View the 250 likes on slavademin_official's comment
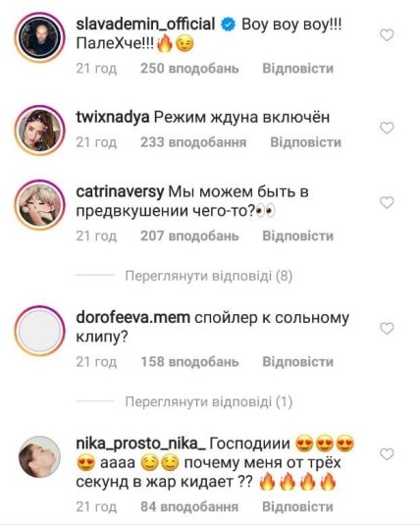This screenshot has height=525, width=420. (189, 69)
